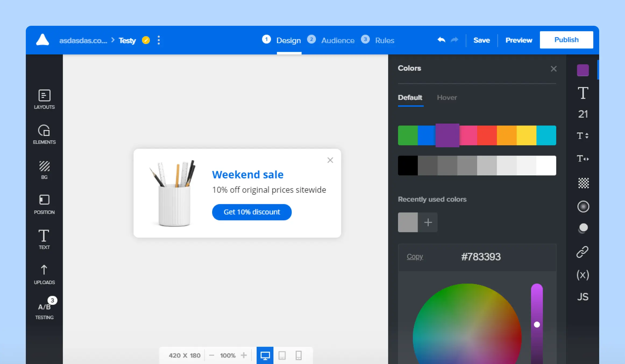Click the app logo in the header

(x=42, y=40)
